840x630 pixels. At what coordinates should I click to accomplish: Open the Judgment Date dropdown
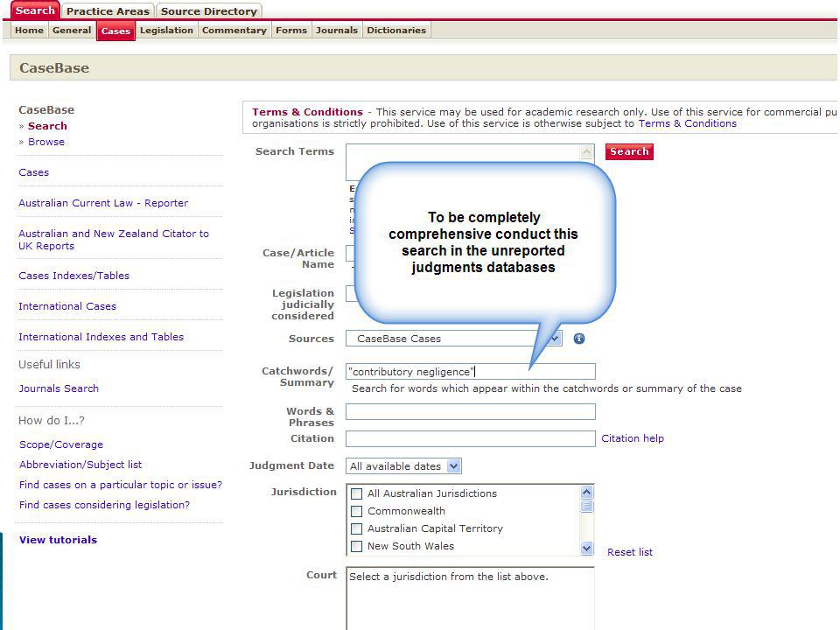pyautogui.click(x=403, y=466)
